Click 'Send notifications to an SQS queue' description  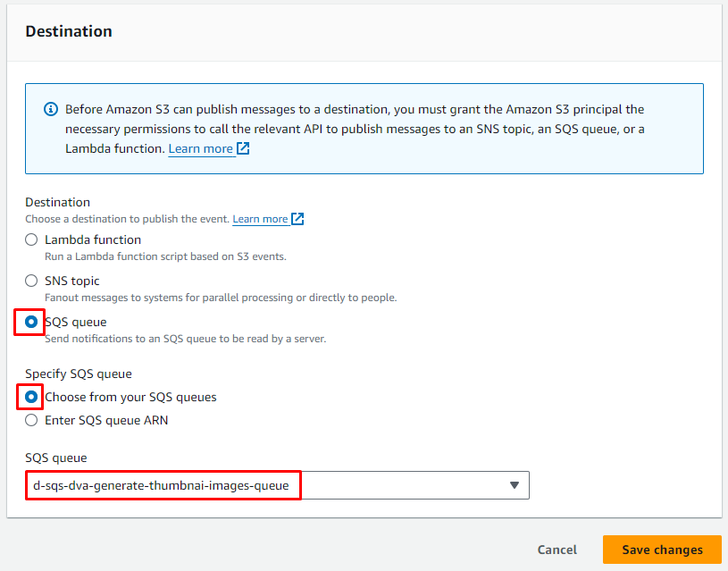click(x=185, y=339)
